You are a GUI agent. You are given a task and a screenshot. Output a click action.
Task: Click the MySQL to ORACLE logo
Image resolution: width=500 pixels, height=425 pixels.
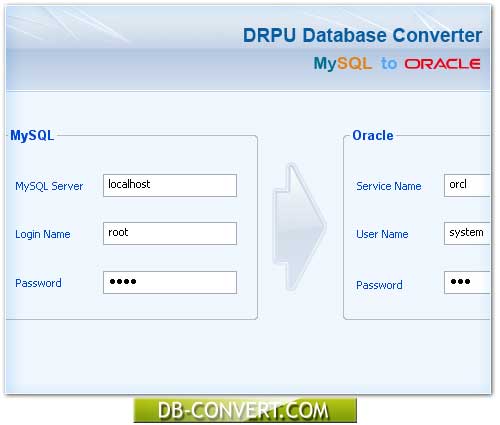(x=397, y=63)
